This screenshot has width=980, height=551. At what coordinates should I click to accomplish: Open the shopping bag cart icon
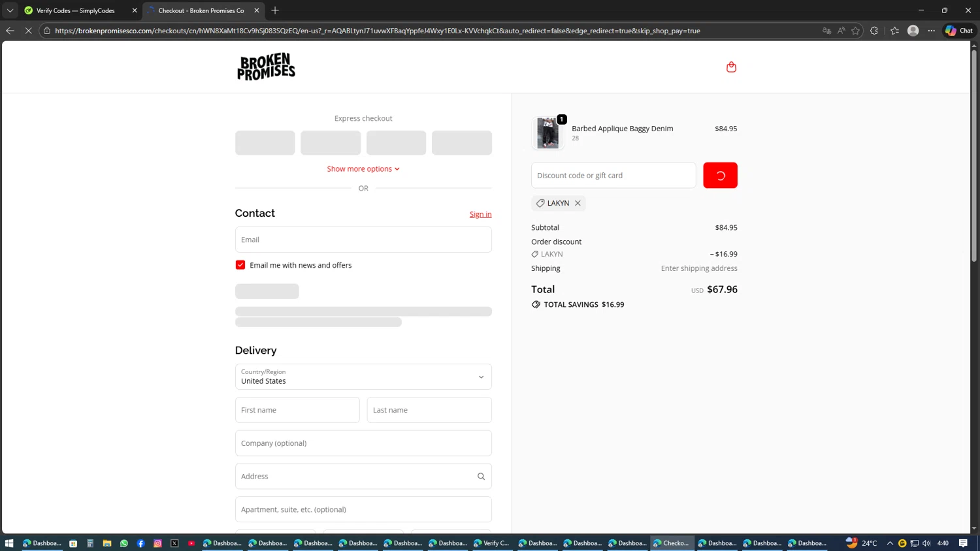(731, 67)
